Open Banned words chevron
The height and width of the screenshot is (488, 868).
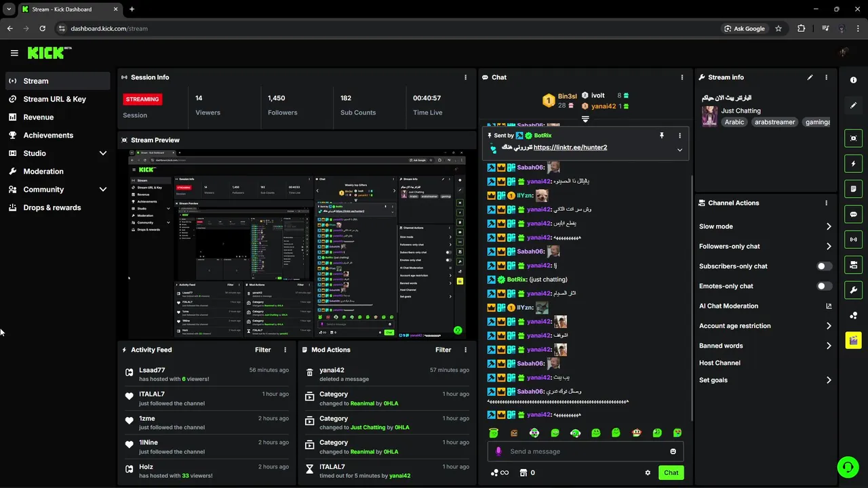click(x=829, y=346)
